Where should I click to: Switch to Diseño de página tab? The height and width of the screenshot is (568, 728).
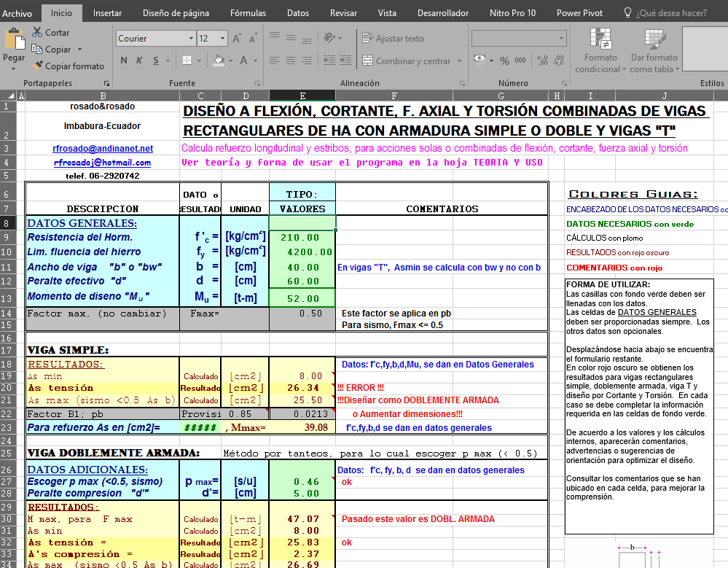click(x=176, y=13)
